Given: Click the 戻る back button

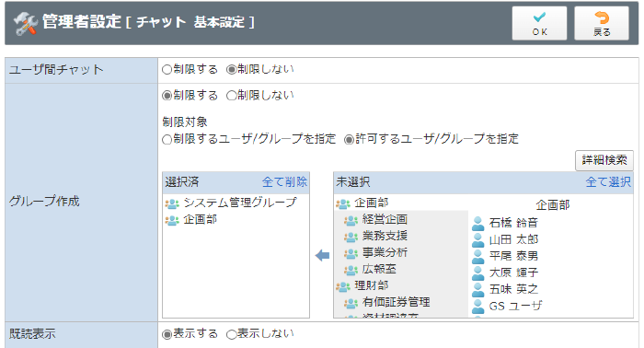Looking at the screenshot, I should (x=602, y=23).
